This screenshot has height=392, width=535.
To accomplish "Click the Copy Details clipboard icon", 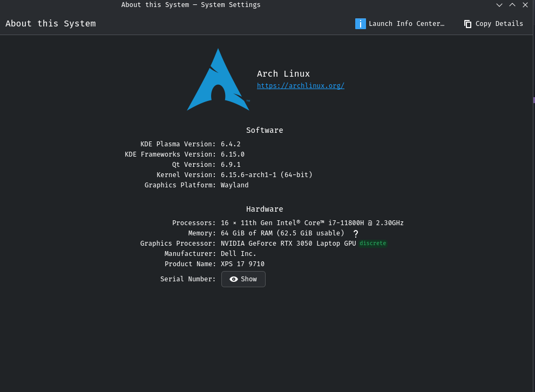I will [x=468, y=24].
